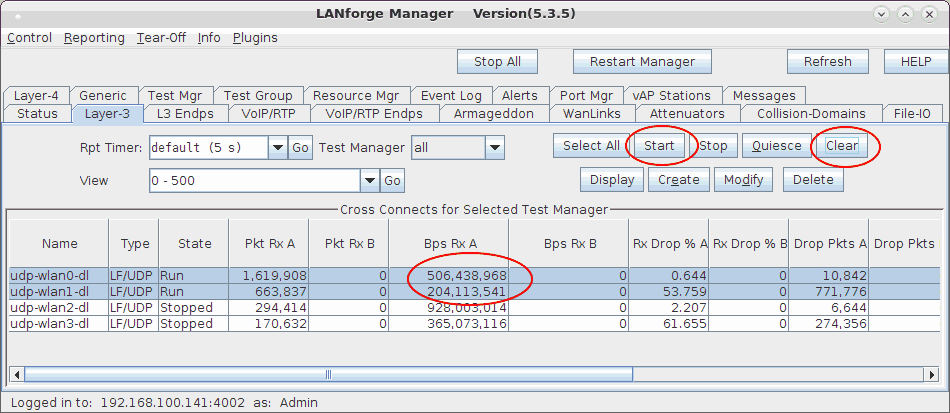The height and width of the screenshot is (413, 950).
Task: Refresh the manager view
Action: coord(828,62)
